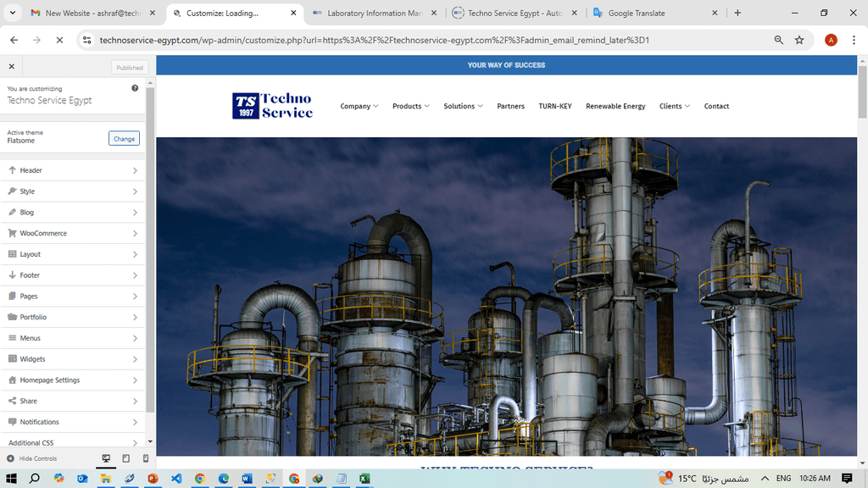Click the Hide Controls label
868x488 pixels.
pos(38,458)
